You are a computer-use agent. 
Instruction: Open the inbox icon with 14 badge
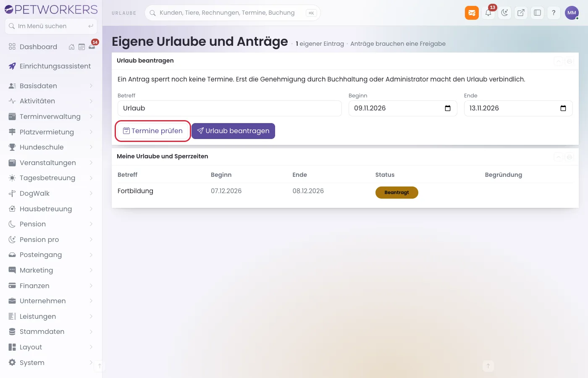(92, 47)
